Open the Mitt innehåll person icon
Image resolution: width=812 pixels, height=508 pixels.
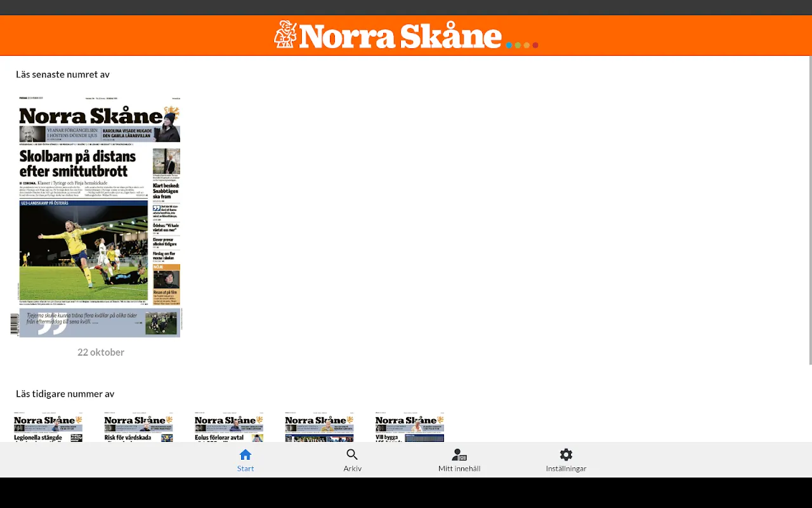tap(459, 455)
